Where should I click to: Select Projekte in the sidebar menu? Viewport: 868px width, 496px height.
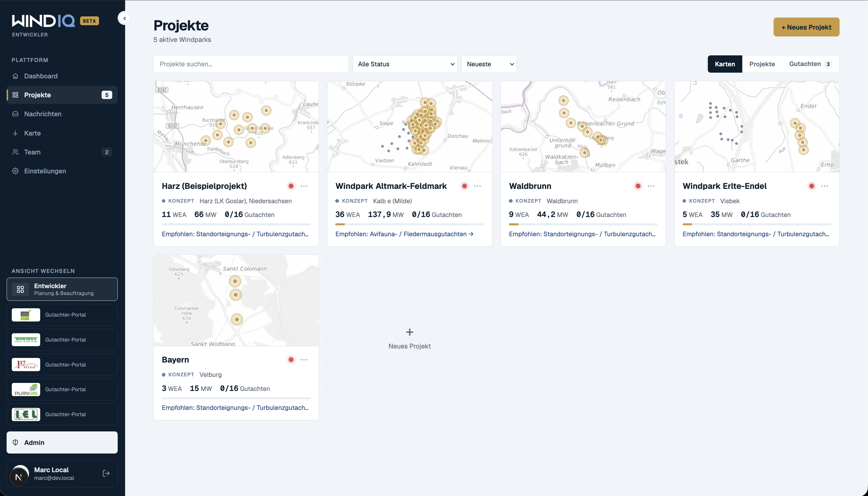pyautogui.click(x=62, y=95)
